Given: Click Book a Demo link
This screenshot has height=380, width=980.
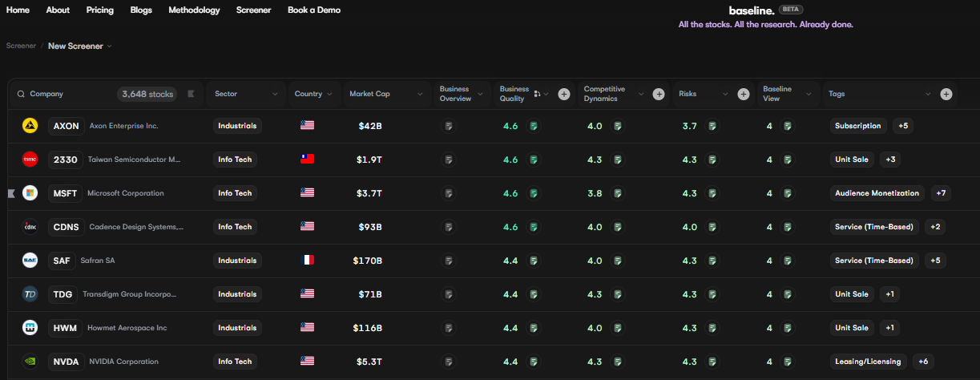Looking at the screenshot, I should (x=314, y=10).
